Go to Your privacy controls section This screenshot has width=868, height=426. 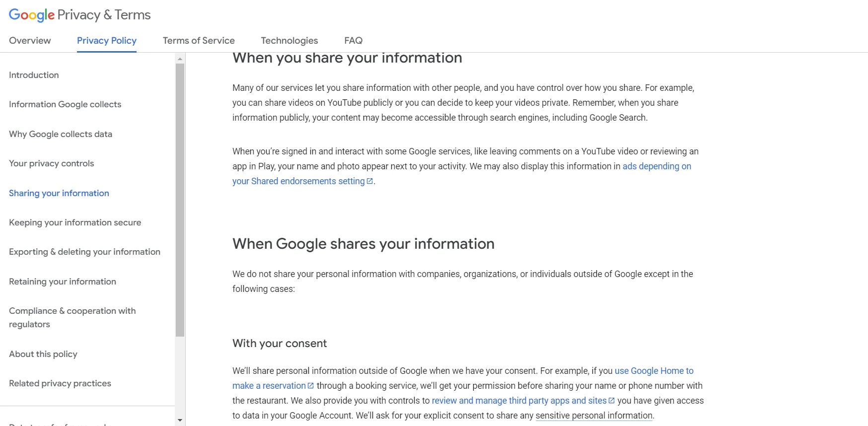52,163
